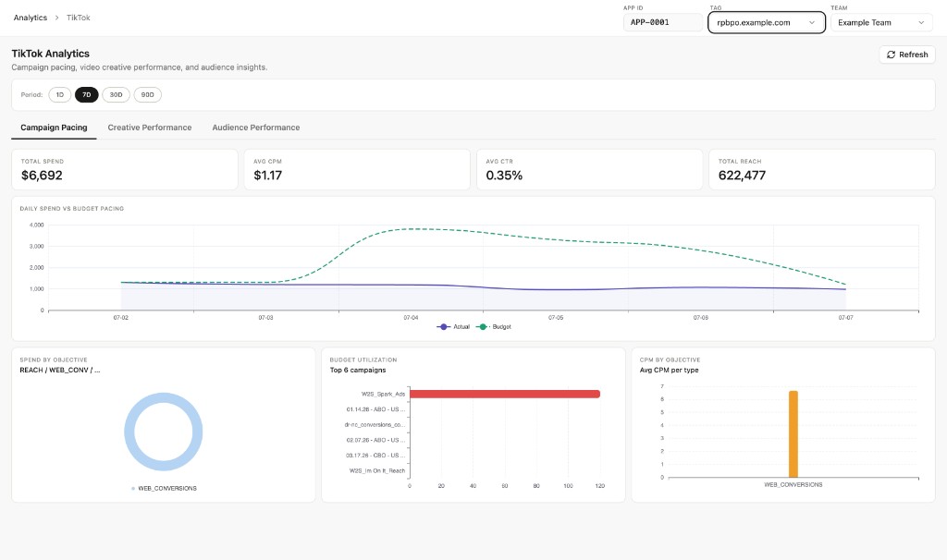Click the REACH / WEB_CONV subtitle text
Image resolution: width=947 pixels, height=560 pixels.
60,370
